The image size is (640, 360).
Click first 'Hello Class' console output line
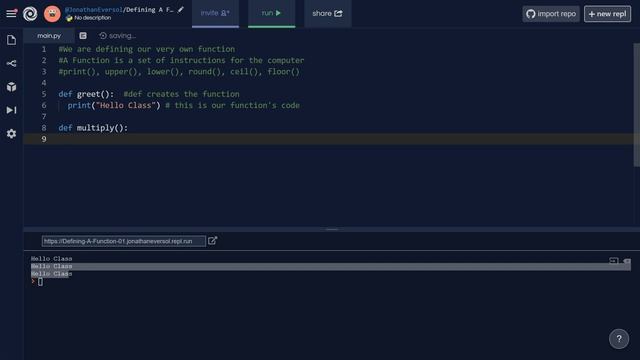point(51,259)
